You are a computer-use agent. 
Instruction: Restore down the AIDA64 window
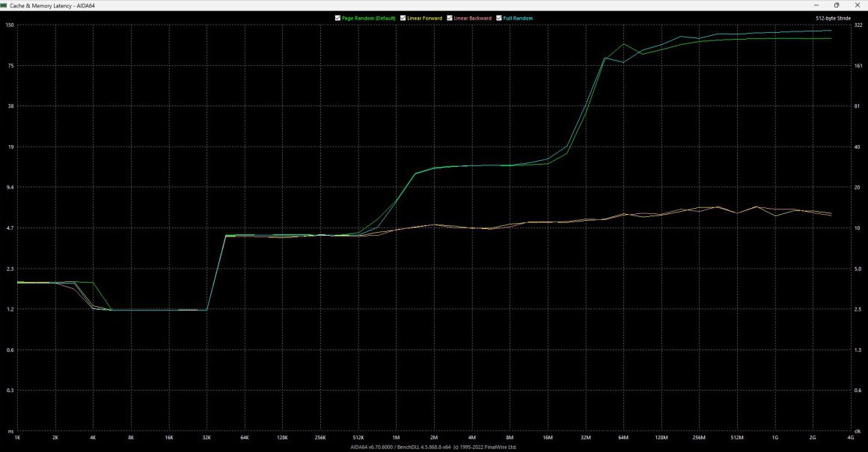click(837, 5)
